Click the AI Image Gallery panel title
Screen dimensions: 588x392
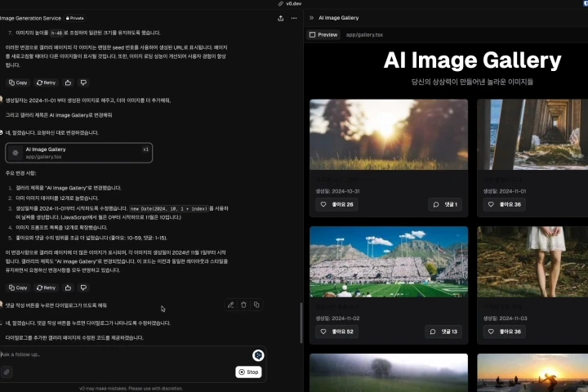(x=339, y=18)
